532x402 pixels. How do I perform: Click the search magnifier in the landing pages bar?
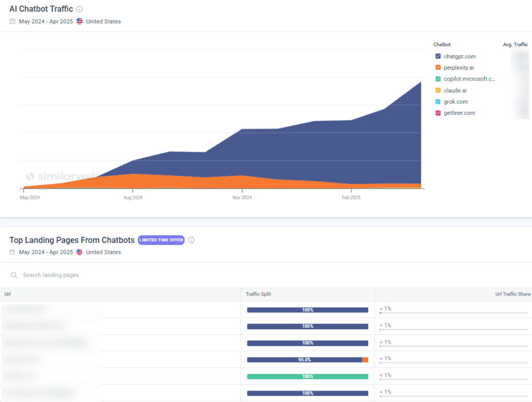14,274
